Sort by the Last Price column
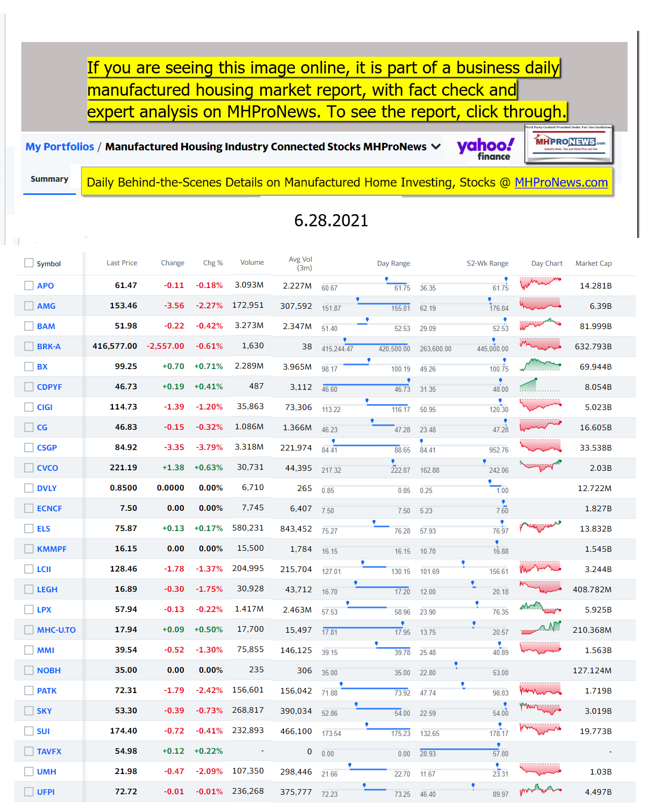The height and width of the screenshot is (812, 660). (122, 263)
